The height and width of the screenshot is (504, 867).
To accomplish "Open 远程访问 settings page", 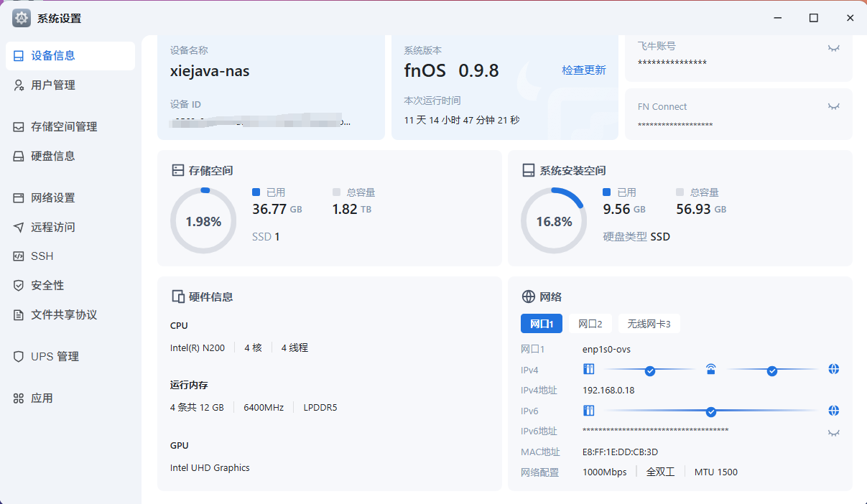I will click(x=53, y=228).
